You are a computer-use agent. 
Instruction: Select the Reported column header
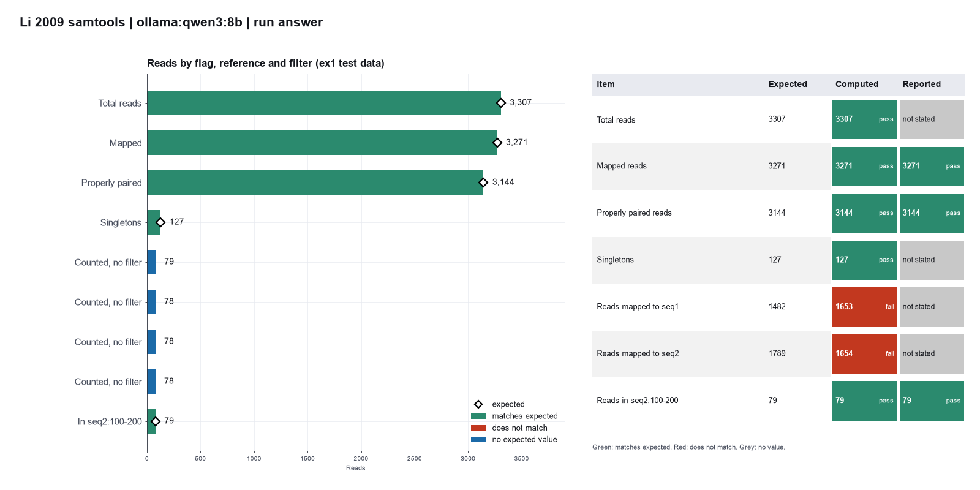point(921,84)
